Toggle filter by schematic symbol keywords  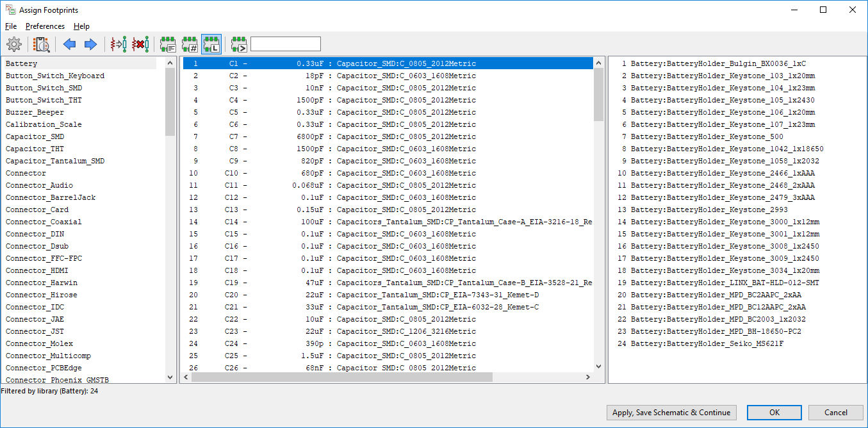pos(168,44)
